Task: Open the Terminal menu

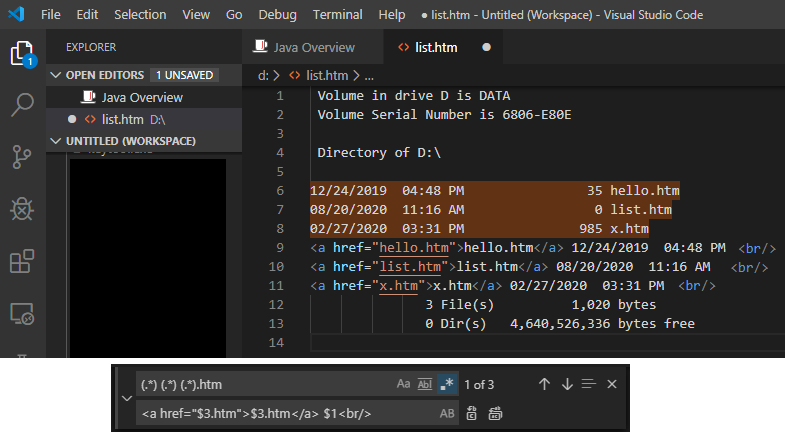Action: coord(337,15)
